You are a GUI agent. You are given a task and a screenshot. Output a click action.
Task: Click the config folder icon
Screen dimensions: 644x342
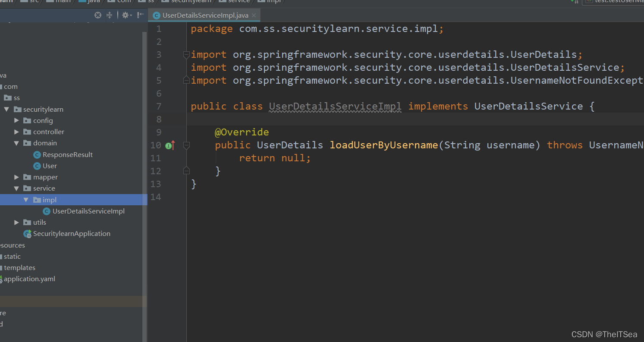(27, 121)
